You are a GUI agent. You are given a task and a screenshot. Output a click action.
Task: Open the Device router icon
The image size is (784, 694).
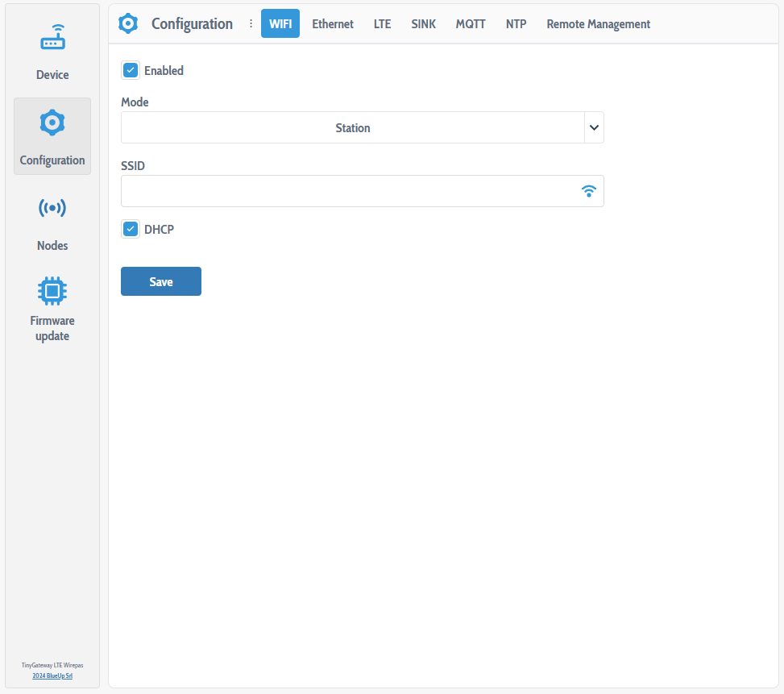pos(52,38)
